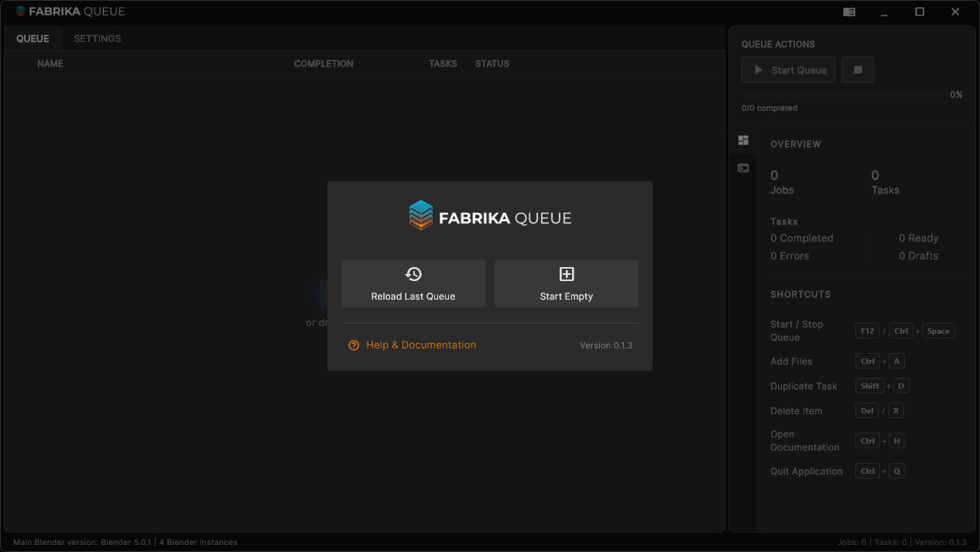Click the Jobs: 0 label in the status bar
The image size is (980, 552).
(852, 542)
